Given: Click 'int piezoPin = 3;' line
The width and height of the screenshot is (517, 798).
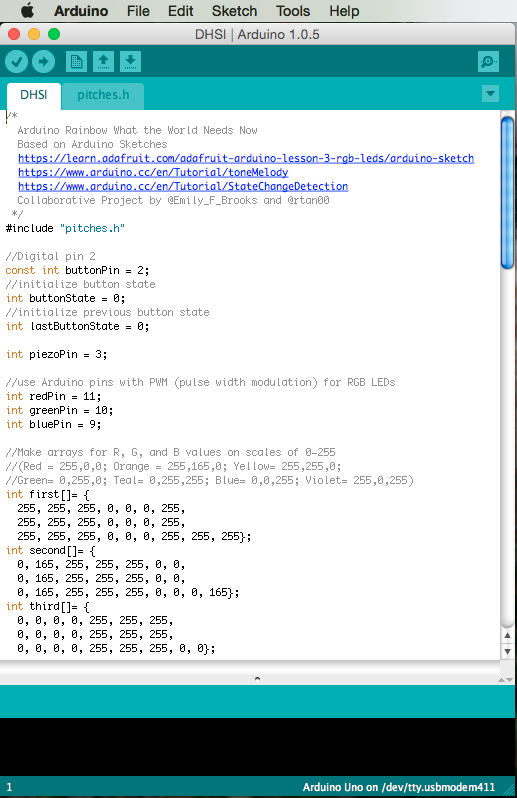Looking at the screenshot, I should [x=56, y=354].
